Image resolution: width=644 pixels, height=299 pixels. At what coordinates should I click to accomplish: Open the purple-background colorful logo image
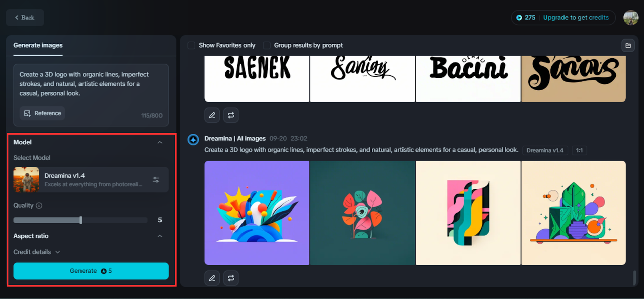pos(257,213)
